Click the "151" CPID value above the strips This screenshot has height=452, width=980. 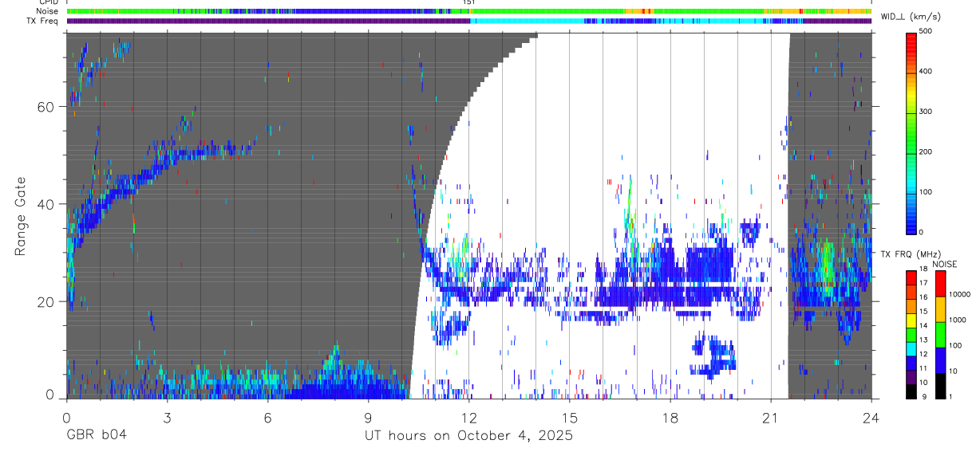coord(469,3)
